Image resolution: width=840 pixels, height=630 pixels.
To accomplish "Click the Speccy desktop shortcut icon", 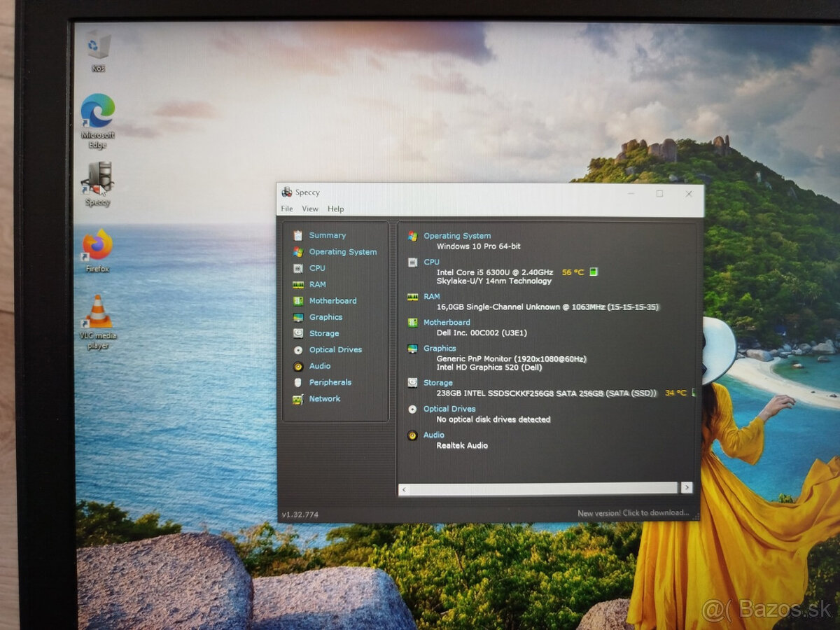I will point(98,178).
